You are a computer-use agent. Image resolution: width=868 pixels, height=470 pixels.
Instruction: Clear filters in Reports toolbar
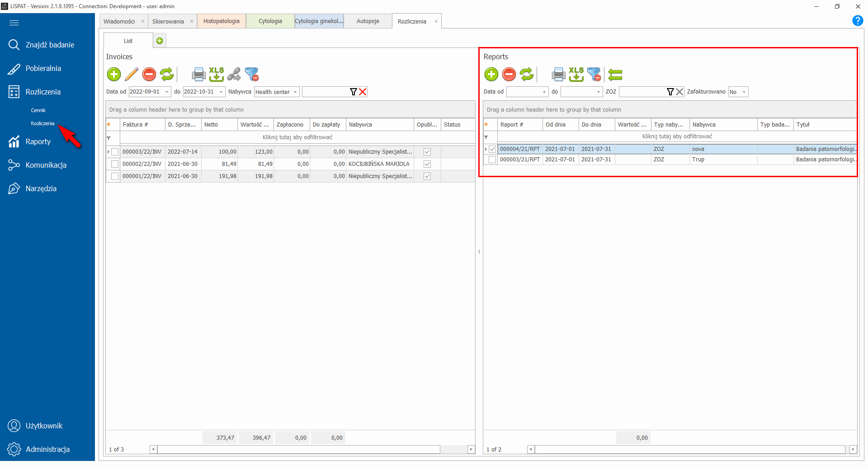click(594, 74)
